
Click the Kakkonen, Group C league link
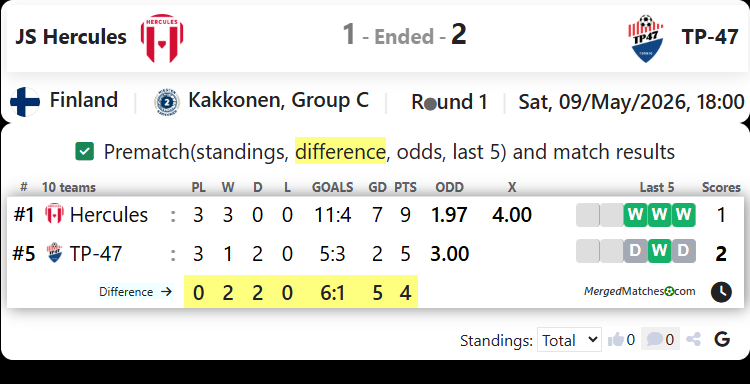coord(278,100)
